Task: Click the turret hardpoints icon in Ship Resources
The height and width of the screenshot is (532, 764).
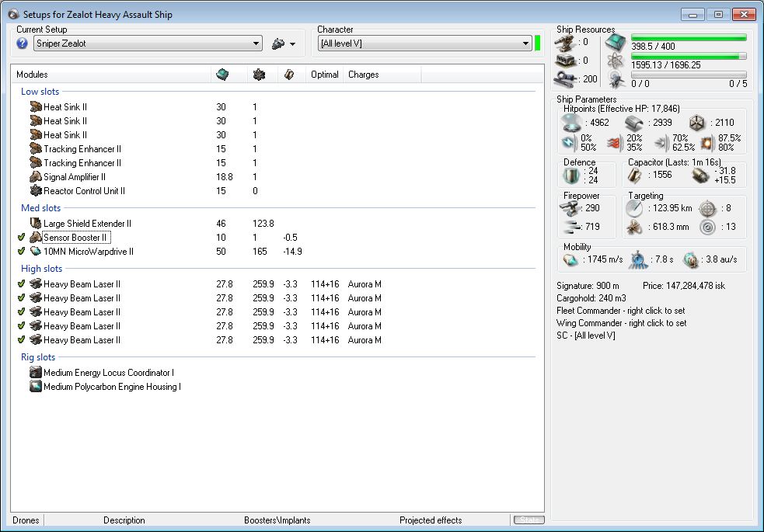Action: pyautogui.click(x=564, y=43)
